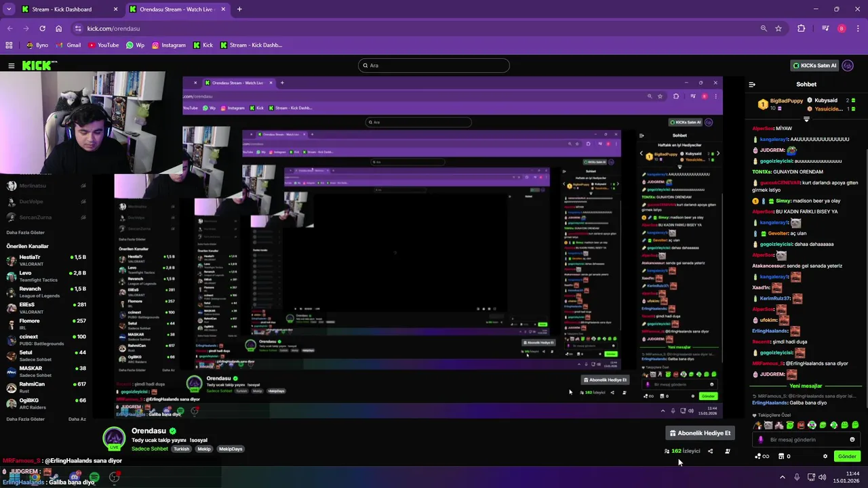This screenshot has width=868, height=488.
Task: Click the green KICK logo
Action: (x=39, y=66)
